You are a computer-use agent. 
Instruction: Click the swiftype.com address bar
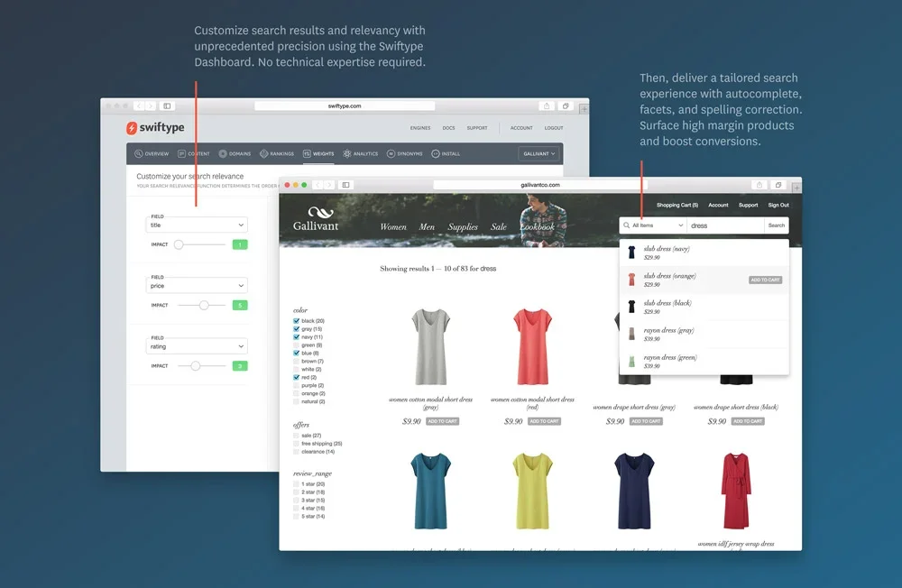pos(345,106)
